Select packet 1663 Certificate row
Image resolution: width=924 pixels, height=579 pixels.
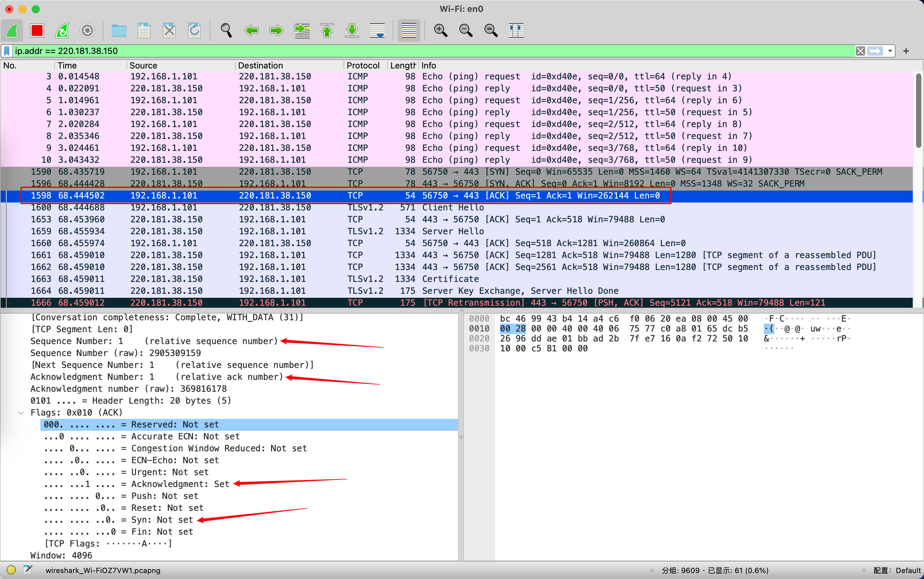456,279
